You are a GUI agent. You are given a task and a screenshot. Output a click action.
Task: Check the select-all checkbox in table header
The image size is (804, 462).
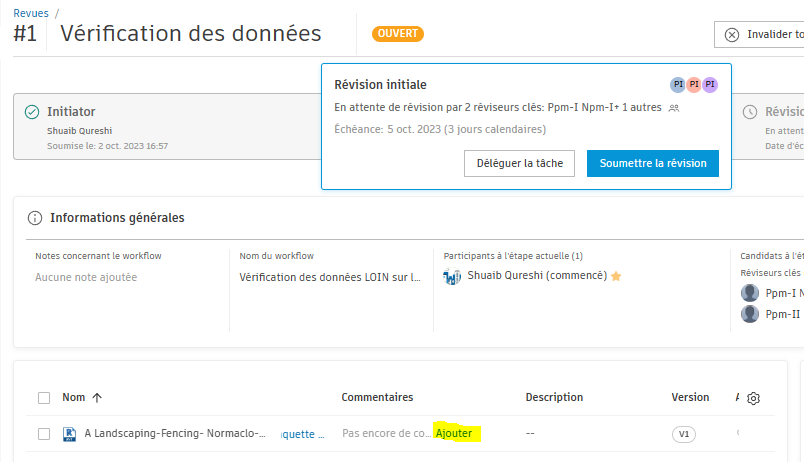(44, 398)
